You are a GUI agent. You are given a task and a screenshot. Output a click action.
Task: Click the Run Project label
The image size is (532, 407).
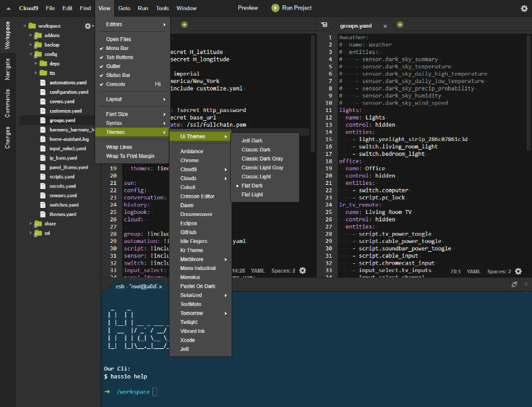point(296,8)
